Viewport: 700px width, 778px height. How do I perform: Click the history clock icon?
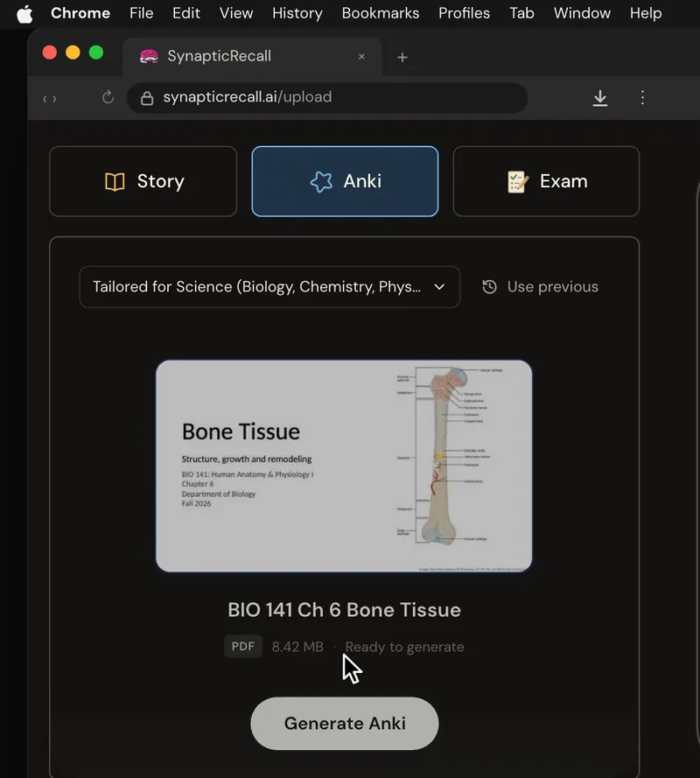[490, 287]
